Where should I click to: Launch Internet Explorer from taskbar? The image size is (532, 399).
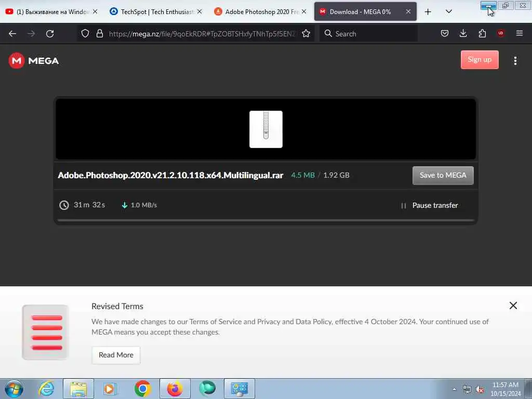point(46,389)
